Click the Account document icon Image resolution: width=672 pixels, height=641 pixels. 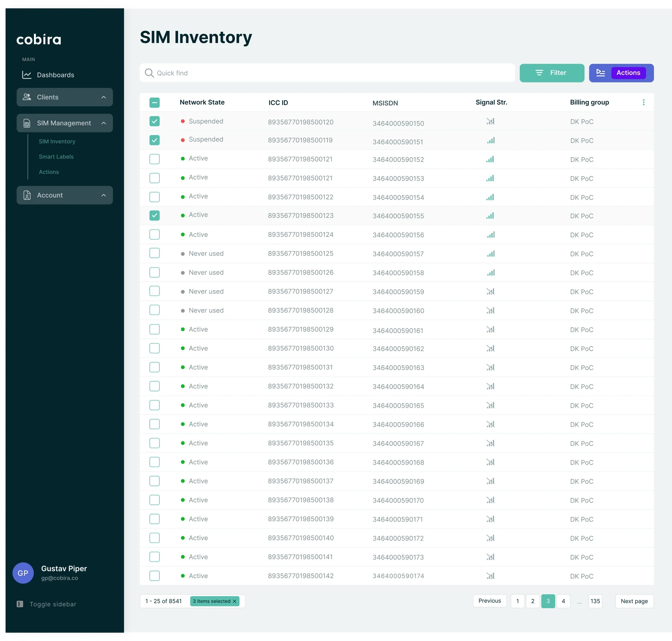coord(27,195)
